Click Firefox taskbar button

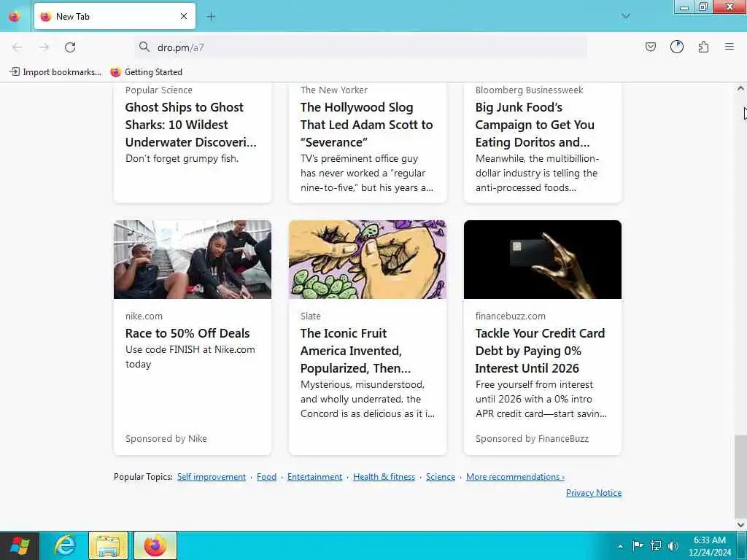click(155, 545)
